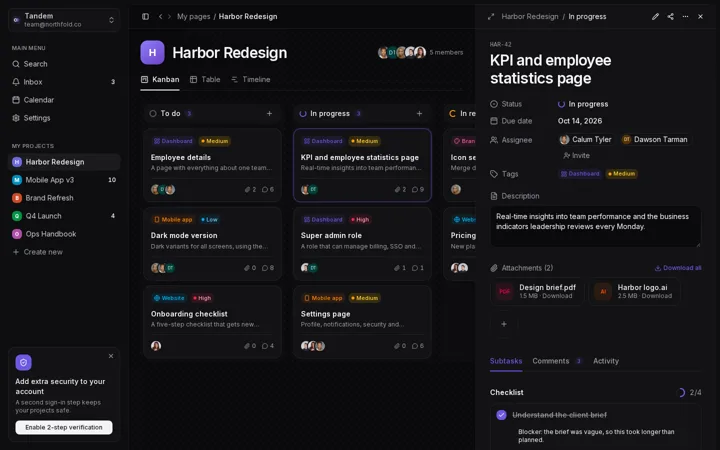Change the In progress status value
Viewport: 720px width, 450px height.
pyautogui.click(x=583, y=104)
